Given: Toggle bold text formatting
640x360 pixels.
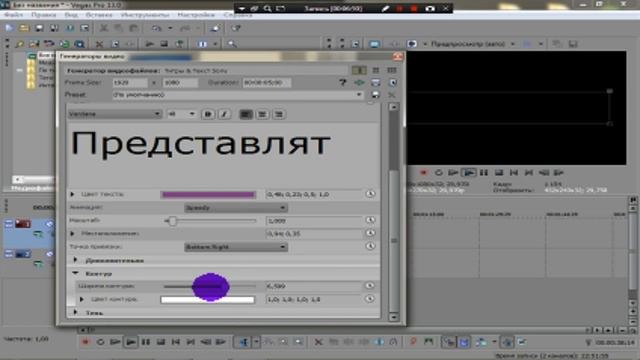Looking at the screenshot, I should (208, 114).
